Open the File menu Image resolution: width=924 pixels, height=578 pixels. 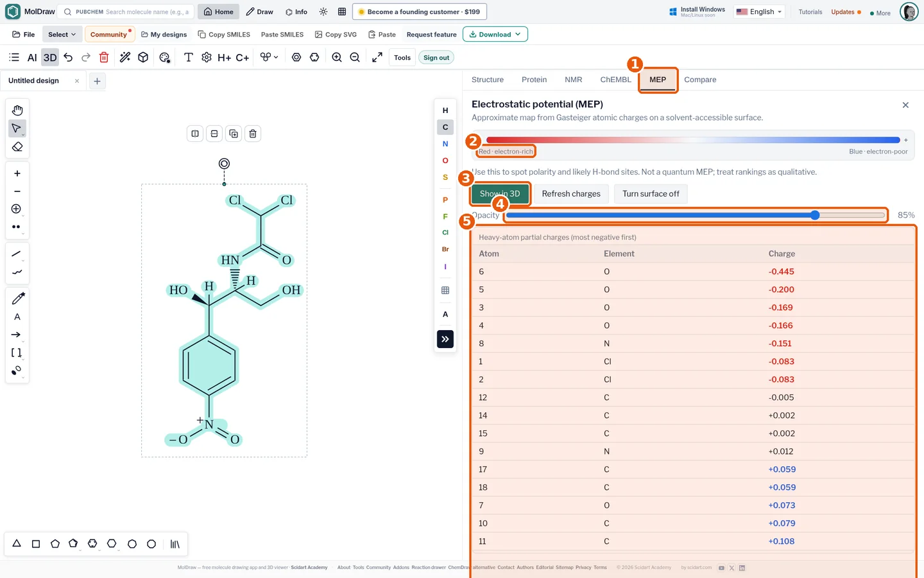tap(24, 35)
